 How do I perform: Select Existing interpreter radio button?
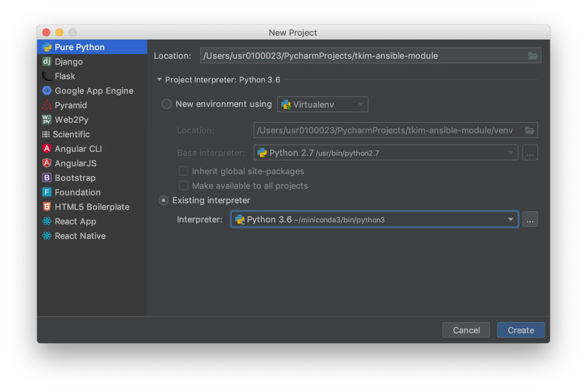click(x=163, y=200)
